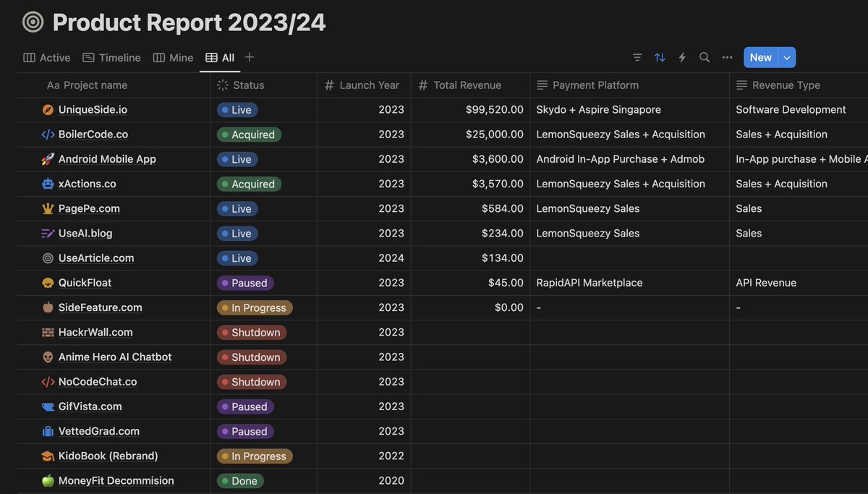Click the emoji icon of QuickFloat

[48, 283]
